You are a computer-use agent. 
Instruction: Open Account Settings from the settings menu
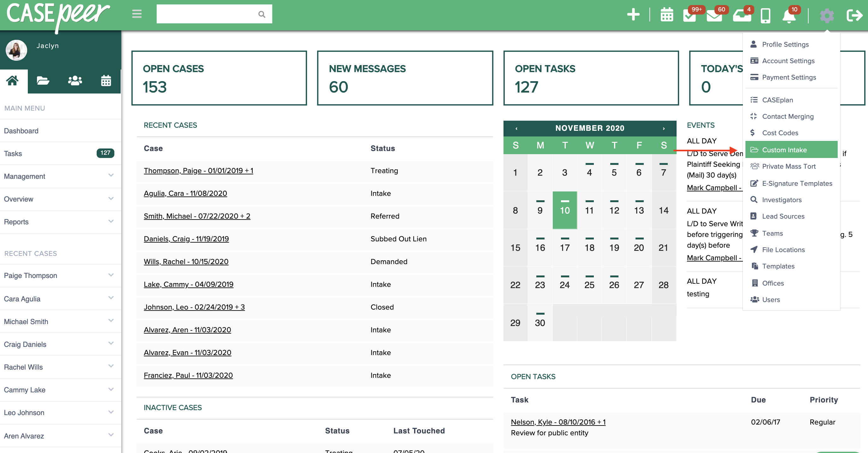tap(788, 61)
